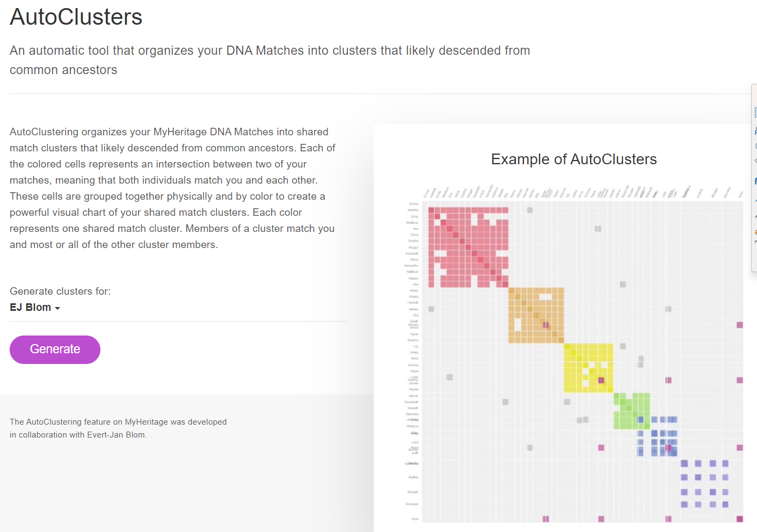Click the Generate clusters for label
757x532 pixels.
(60, 291)
